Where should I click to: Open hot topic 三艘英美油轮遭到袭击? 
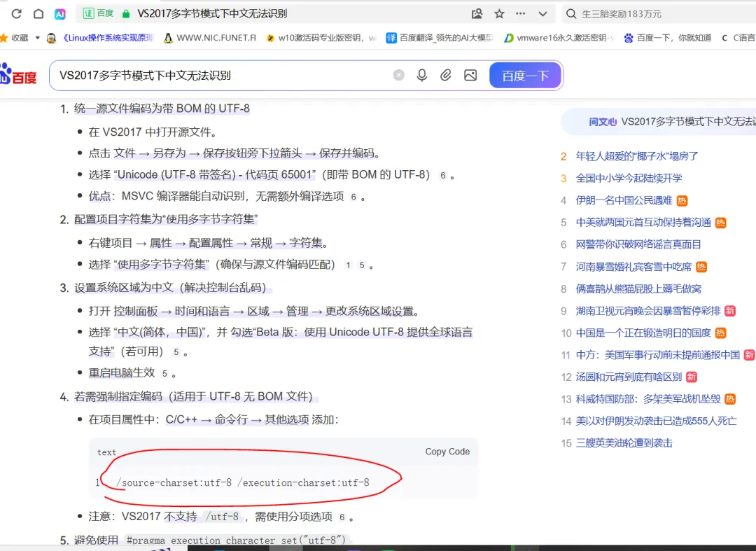624,443
